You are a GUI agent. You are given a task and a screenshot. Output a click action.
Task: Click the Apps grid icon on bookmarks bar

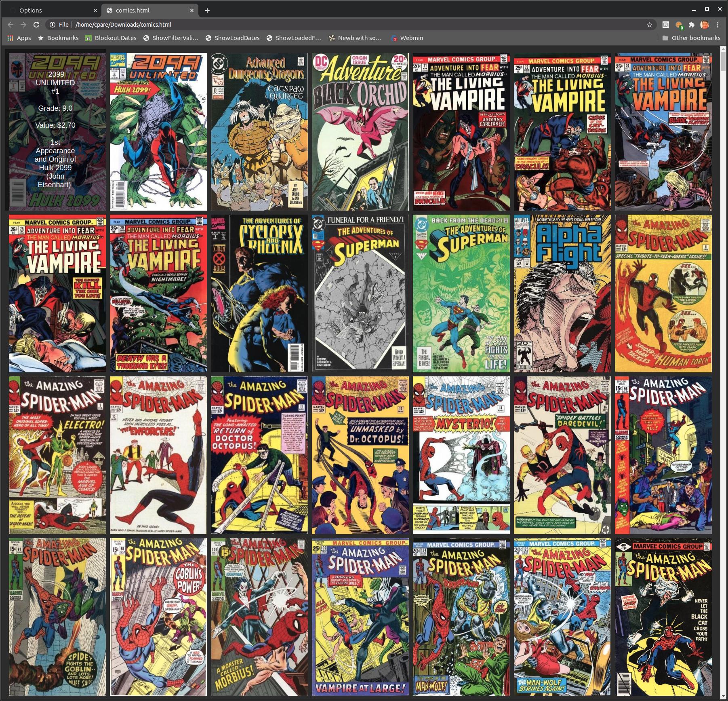[x=10, y=38]
